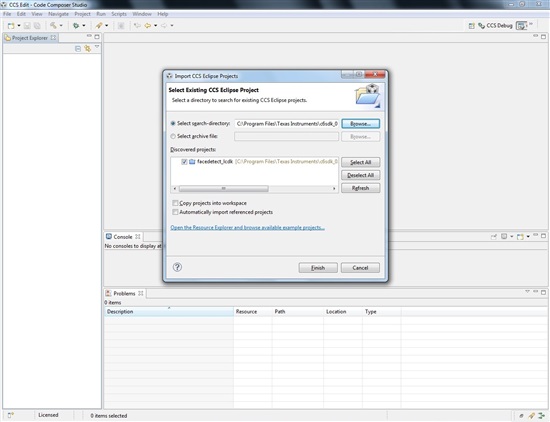Select the CCS Edit perspective icon
The image size is (550, 422).
point(522,26)
